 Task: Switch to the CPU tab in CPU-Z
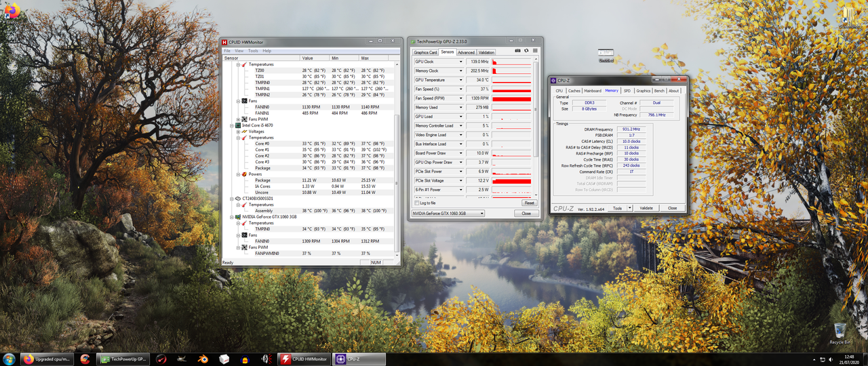pyautogui.click(x=559, y=91)
